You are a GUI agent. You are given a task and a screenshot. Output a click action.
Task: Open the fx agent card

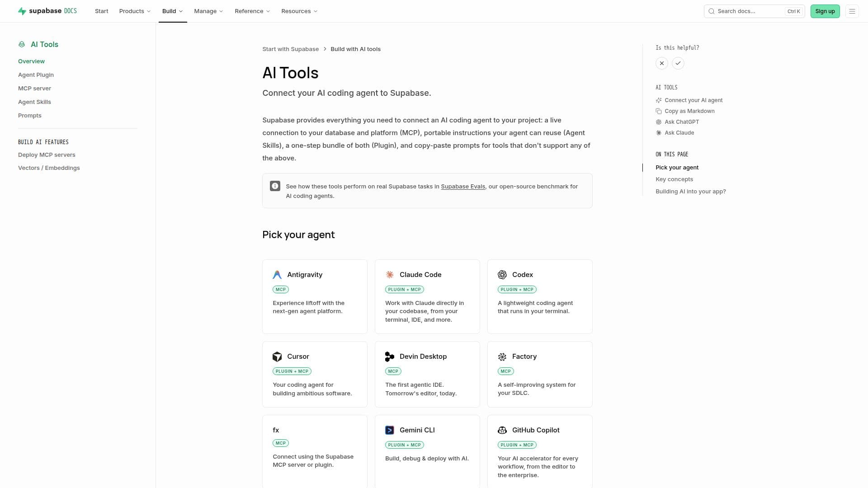pos(315,451)
